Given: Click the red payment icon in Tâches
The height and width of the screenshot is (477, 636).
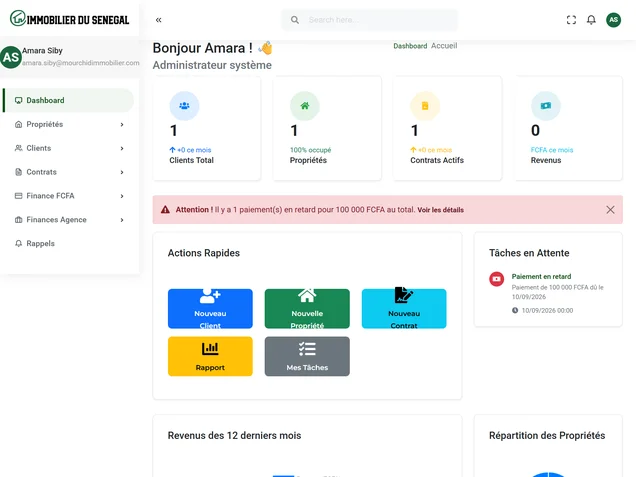Looking at the screenshot, I should click(496, 279).
